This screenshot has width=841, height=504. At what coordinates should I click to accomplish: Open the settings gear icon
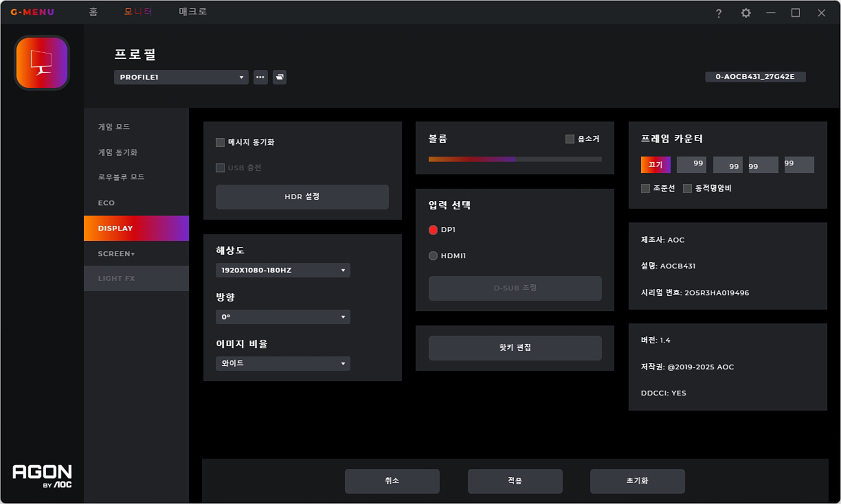pyautogui.click(x=746, y=13)
